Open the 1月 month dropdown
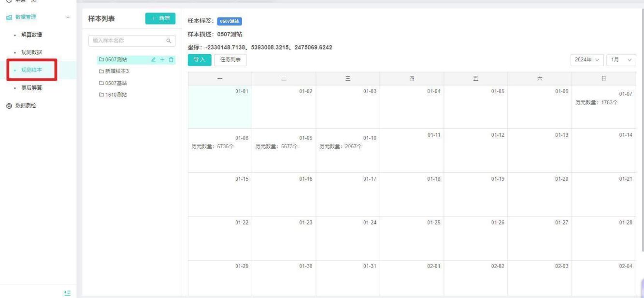644x298 pixels. click(621, 60)
